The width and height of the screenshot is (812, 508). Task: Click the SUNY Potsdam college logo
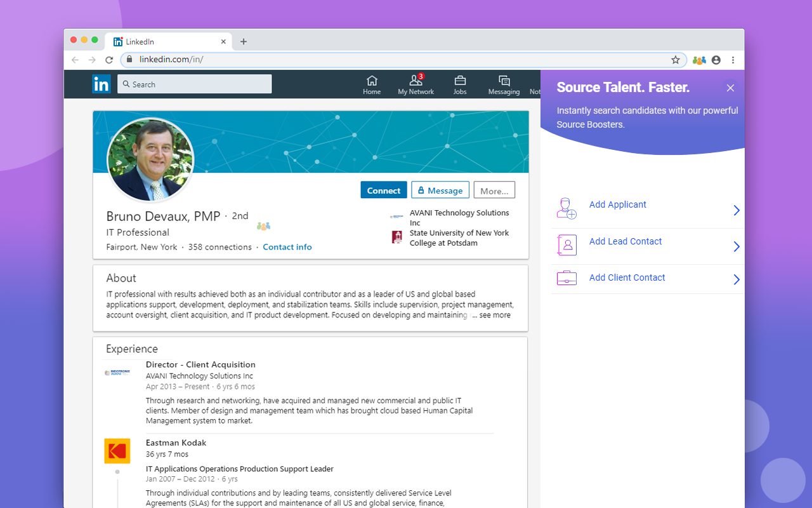[x=397, y=237]
